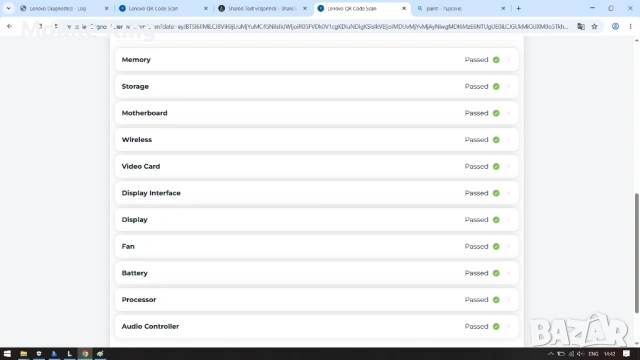Click the green check icon for Fan
Image resolution: width=640 pixels, height=360 pixels.
pyautogui.click(x=496, y=247)
